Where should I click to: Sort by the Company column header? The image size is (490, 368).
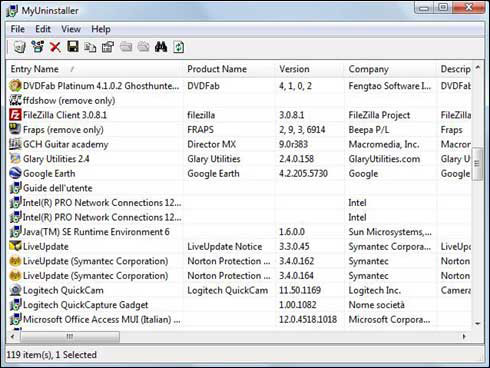pyautogui.click(x=391, y=69)
